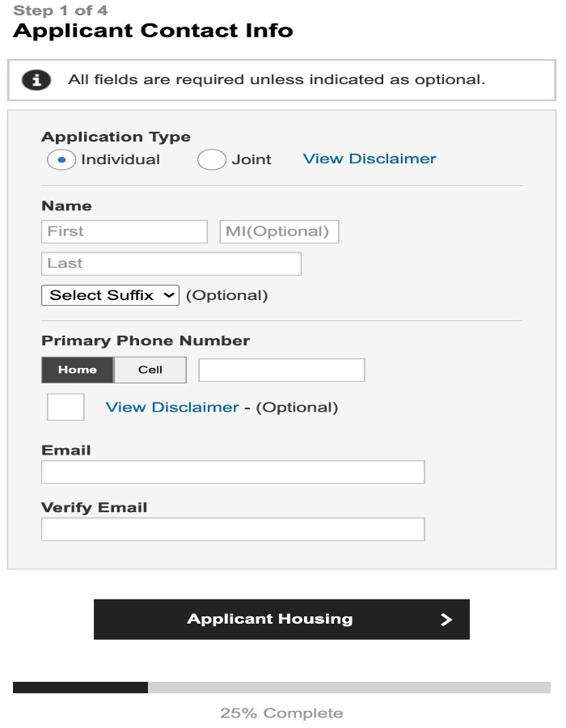The width and height of the screenshot is (566, 728).
Task: Click the primary phone number field
Action: (281, 370)
